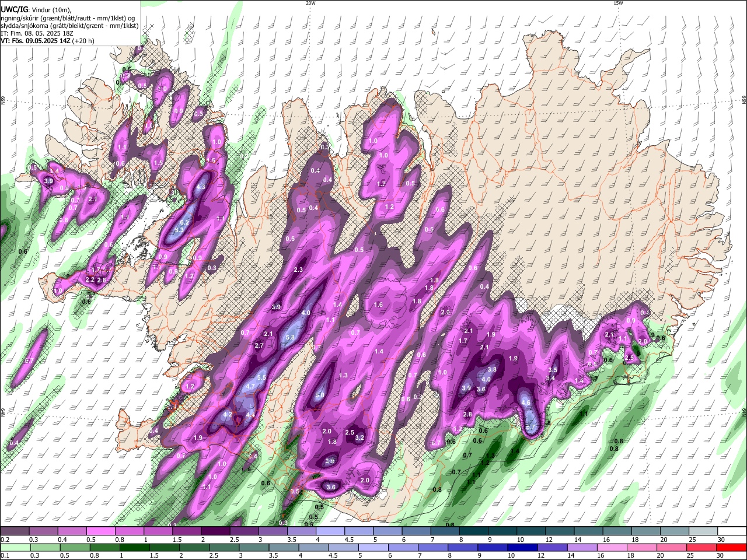This screenshot has width=747, height=560.
Task: Click the 3.4 precipitation value on the map
Action: pos(550,378)
